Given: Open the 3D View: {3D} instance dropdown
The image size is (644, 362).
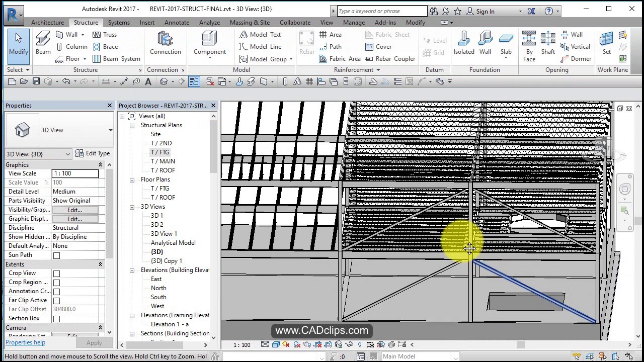Looking at the screenshot, I should (68, 154).
